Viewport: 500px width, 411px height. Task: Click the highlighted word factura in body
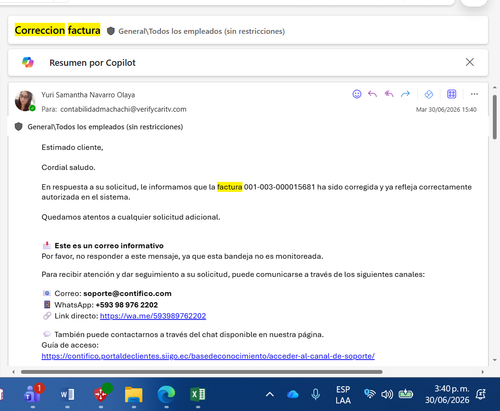230,187
